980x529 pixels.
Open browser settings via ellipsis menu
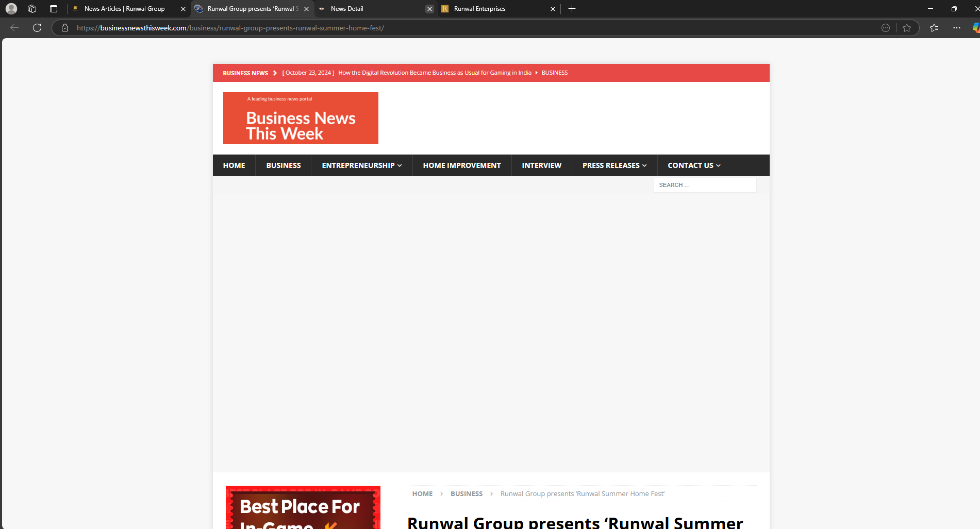(x=957, y=28)
